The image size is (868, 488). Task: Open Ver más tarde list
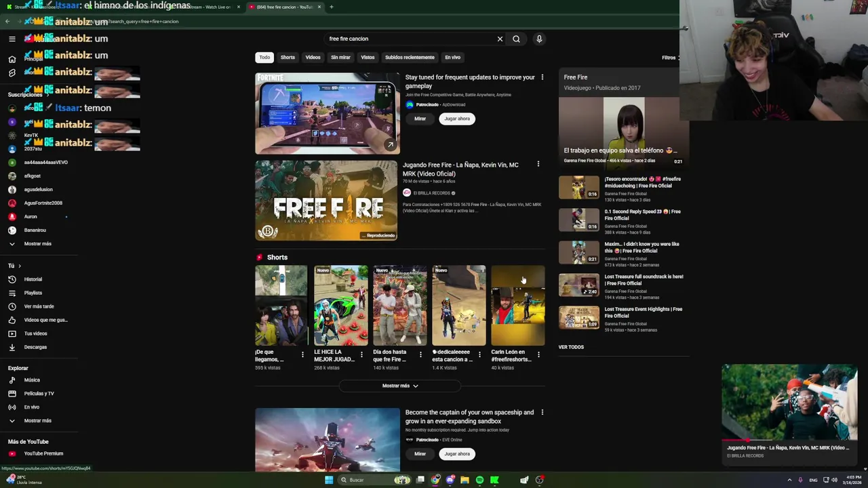pyautogui.click(x=38, y=306)
